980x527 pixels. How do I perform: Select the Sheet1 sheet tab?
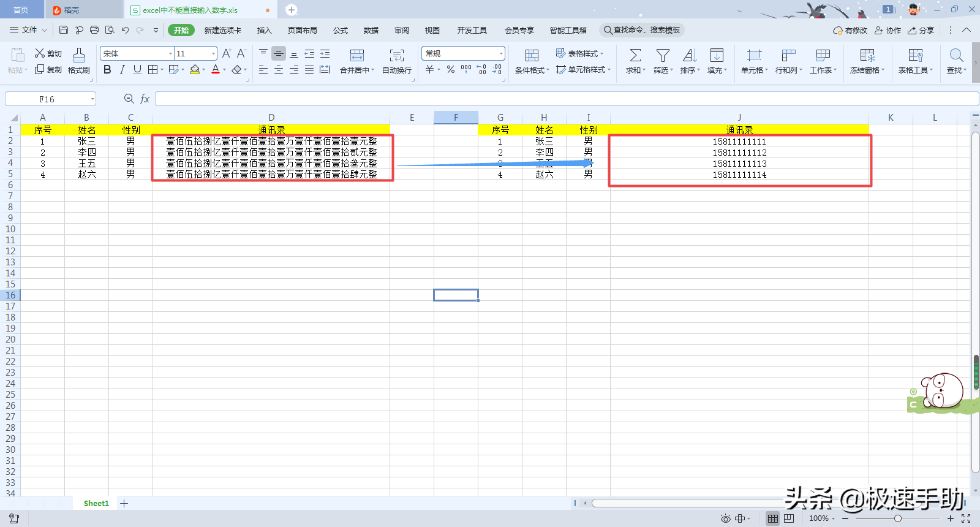tap(96, 503)
